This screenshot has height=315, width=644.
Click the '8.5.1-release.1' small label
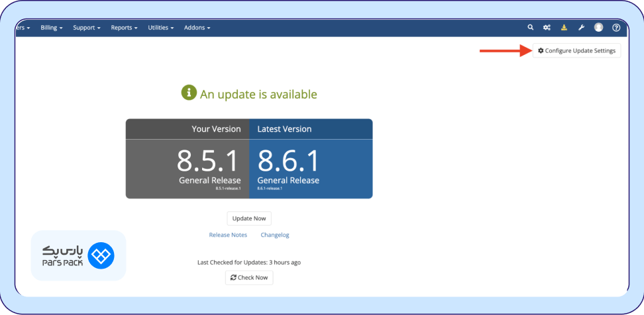tap(228, 188)
